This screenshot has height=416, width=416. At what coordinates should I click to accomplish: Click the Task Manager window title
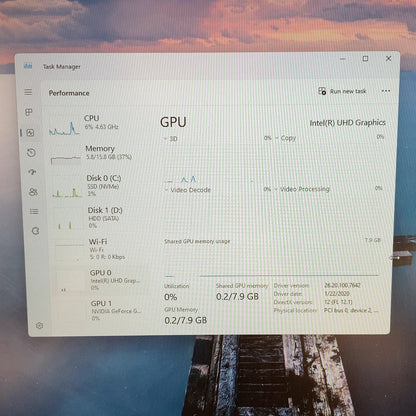(62, 67)
